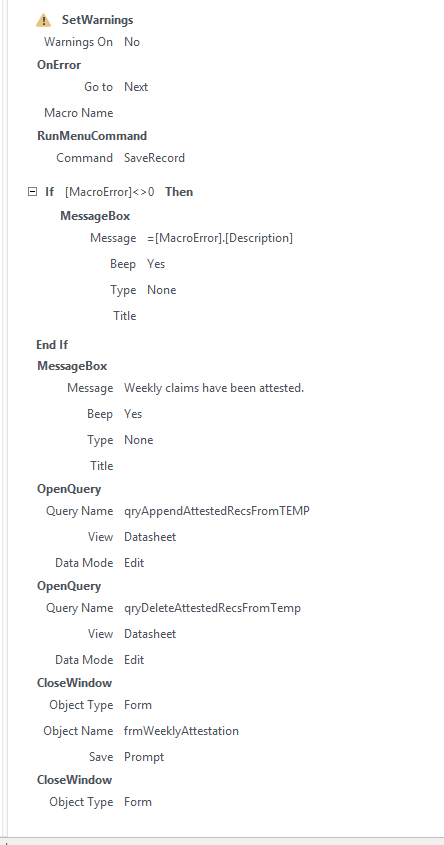Select the RunMenuCommand action
444x845 pixels.
pyautogui.click(x=92, y=136)
